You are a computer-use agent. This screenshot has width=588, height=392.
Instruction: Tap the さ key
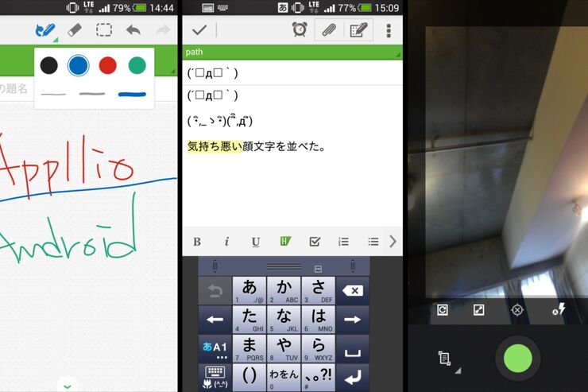click(x=319, y=291)
